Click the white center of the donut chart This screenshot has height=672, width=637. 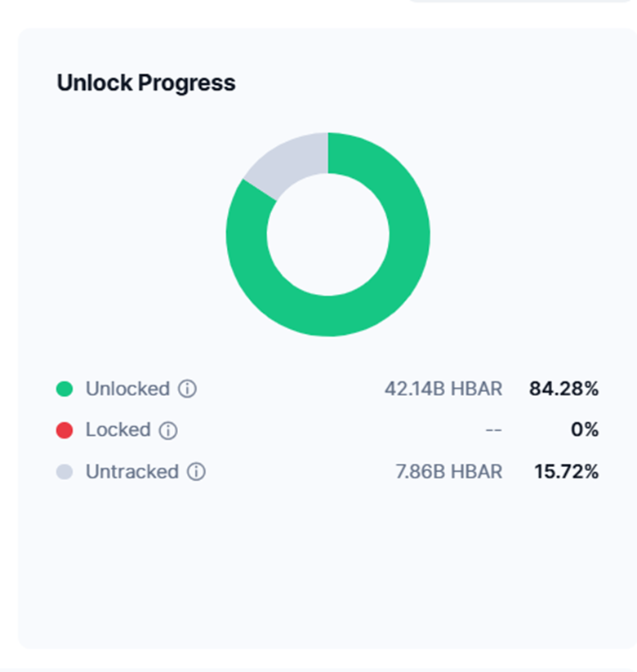pos(327,234)
